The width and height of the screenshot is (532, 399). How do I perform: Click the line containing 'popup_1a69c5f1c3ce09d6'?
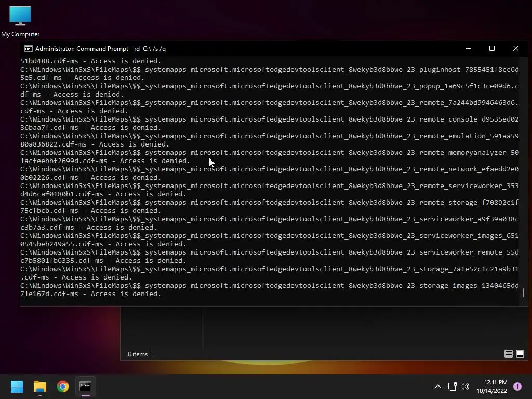[270, 86]
